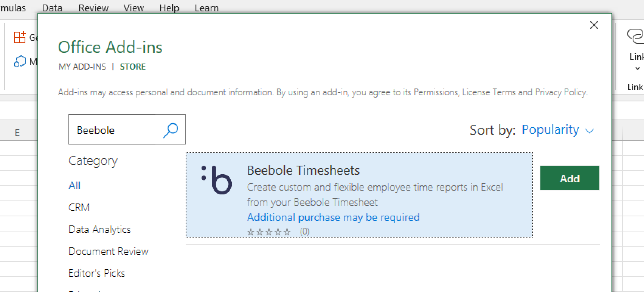Image resolution: width=644 pixels, height=292 pixels.
Task: Click the star rating of Beebole Timesheets
Action: pyautogui.click(x=269, y=232)
